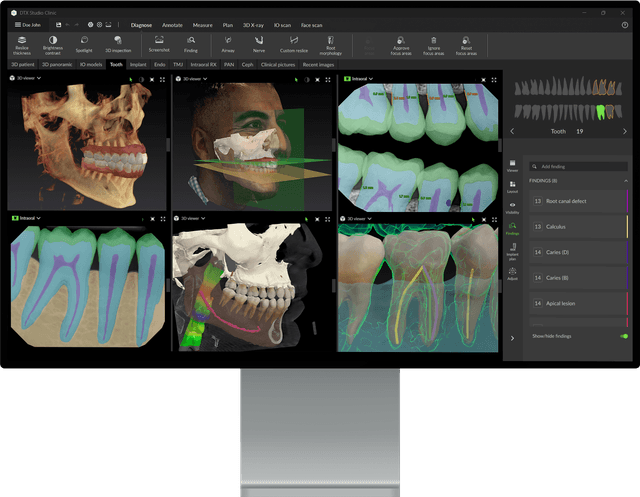Select the Reslice thickness tool

coord(22,45)
